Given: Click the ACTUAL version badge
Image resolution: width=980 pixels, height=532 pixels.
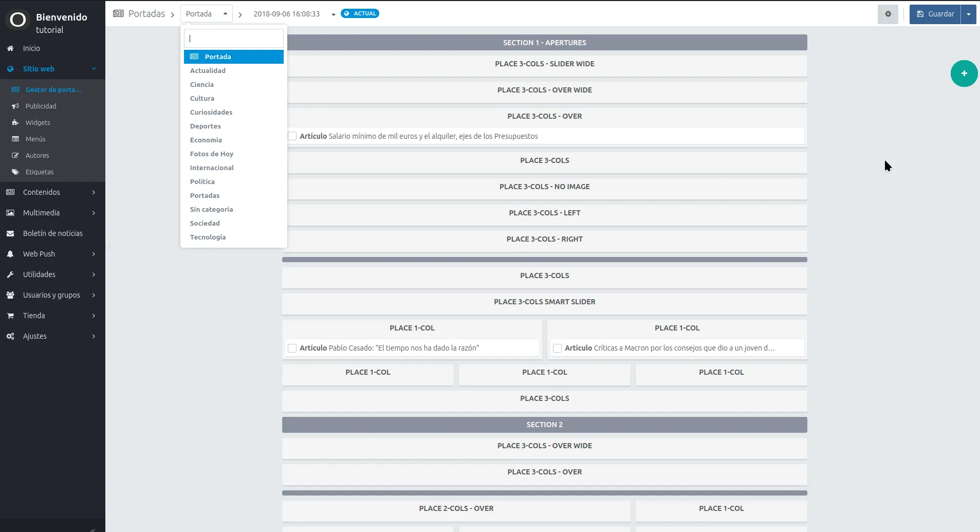Looking at the screenshot, I should (x=360, y=13).
